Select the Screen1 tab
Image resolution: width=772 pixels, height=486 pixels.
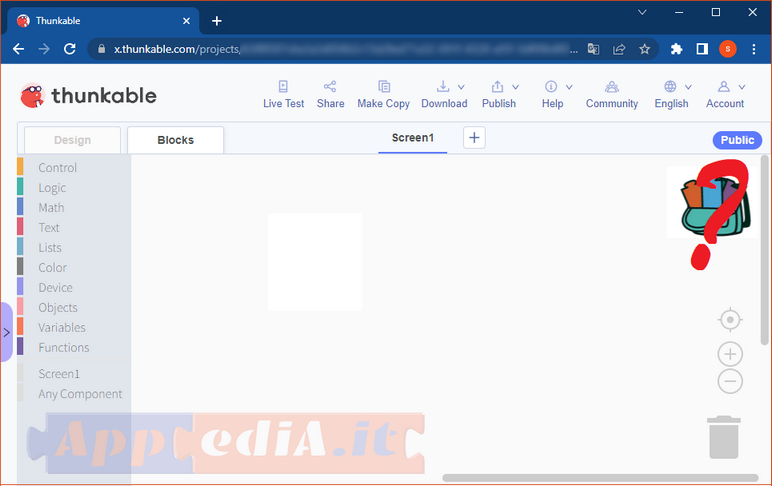click(413, 138)
